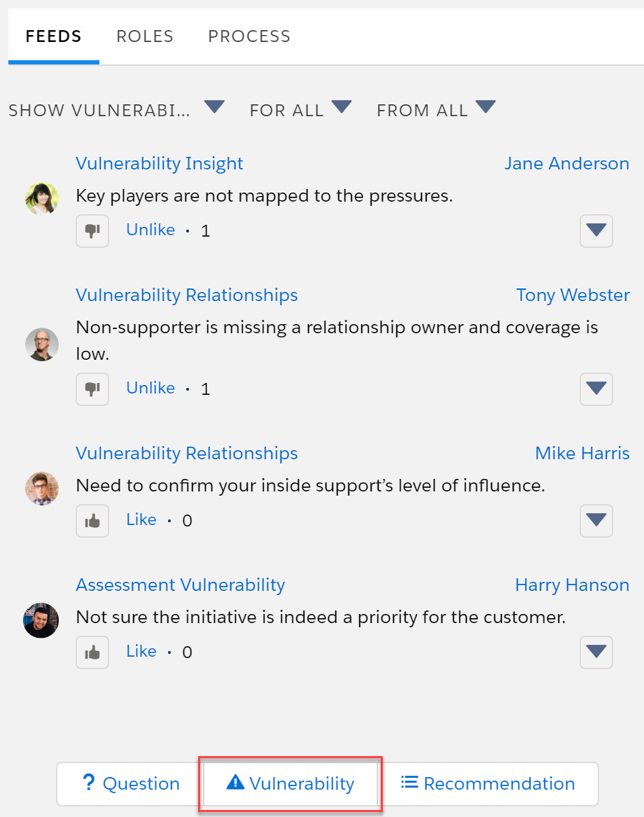Click Tony Webster's profile picture
The image size is (644, 817).
tap(42, 344)
